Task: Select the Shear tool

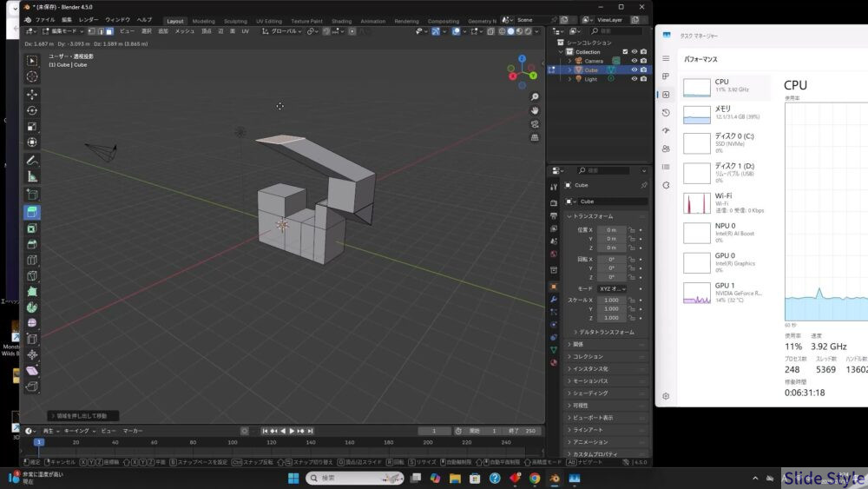Action: tap(32, 371)
